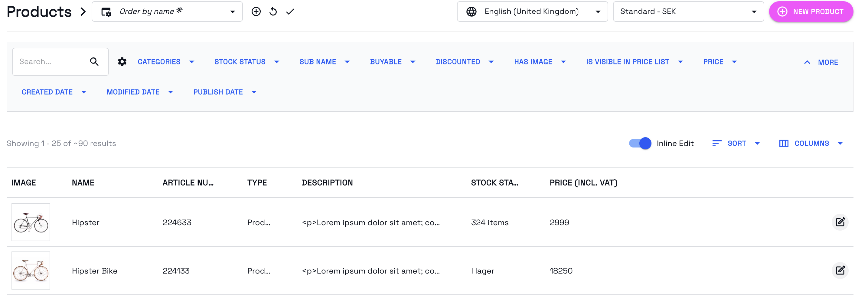This screenshot has height=295, width=868.
Task: Click the reset view undo icon
Action: click(x=273, y=12)
